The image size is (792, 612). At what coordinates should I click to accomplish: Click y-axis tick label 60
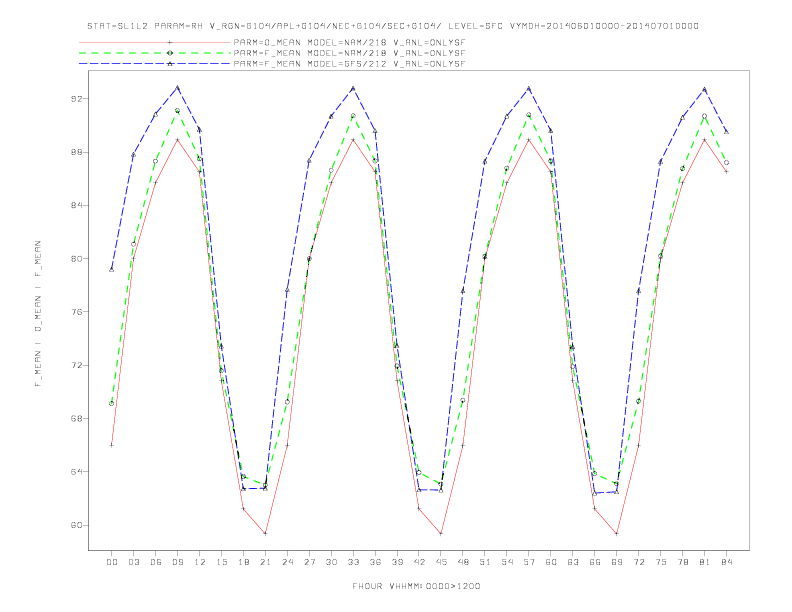(x=77, y=525)
